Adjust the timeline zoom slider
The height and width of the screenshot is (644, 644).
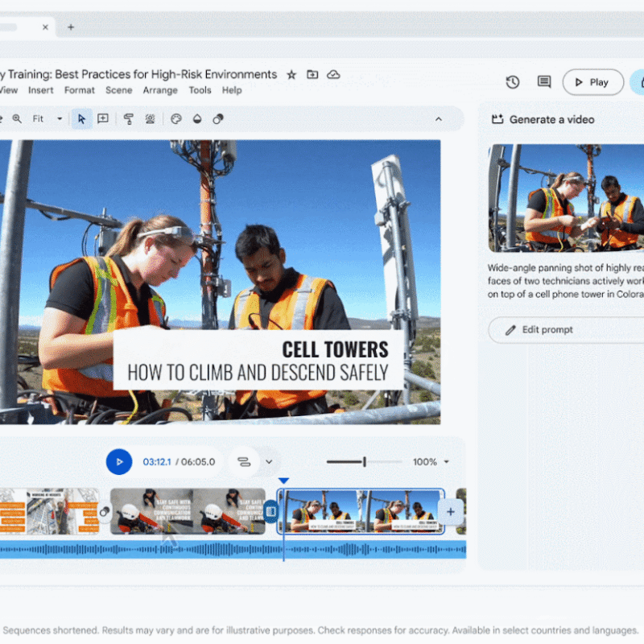point(365,462)
